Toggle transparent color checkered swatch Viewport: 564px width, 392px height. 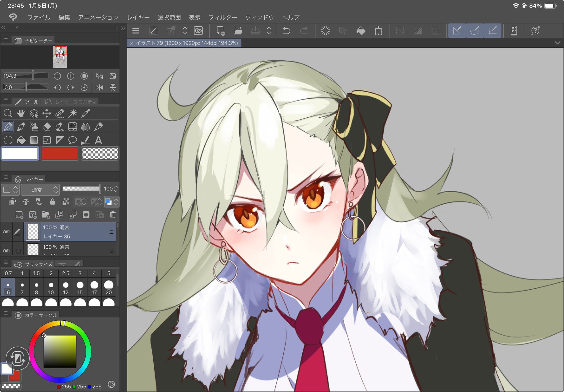(100, 153)
